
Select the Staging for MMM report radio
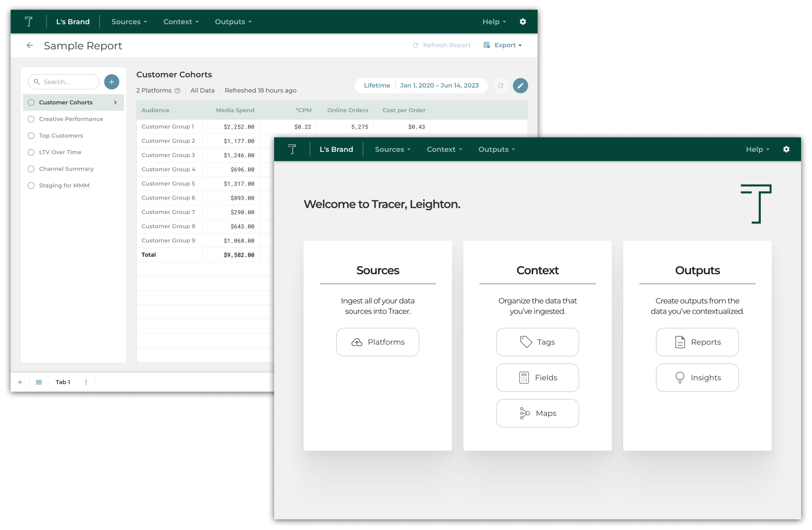31,186
